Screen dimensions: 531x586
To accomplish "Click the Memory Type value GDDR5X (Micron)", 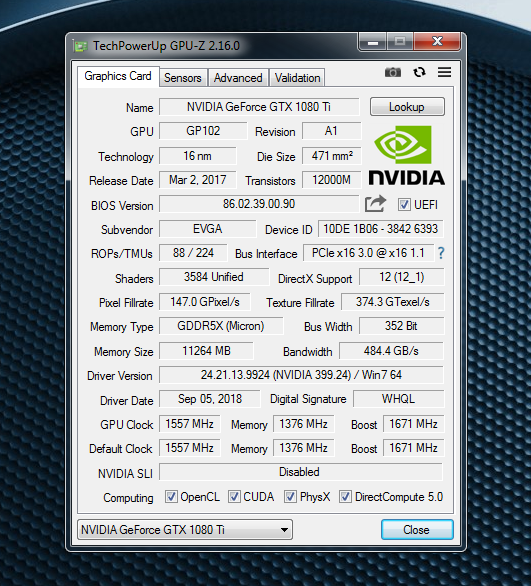I will 221,326.
